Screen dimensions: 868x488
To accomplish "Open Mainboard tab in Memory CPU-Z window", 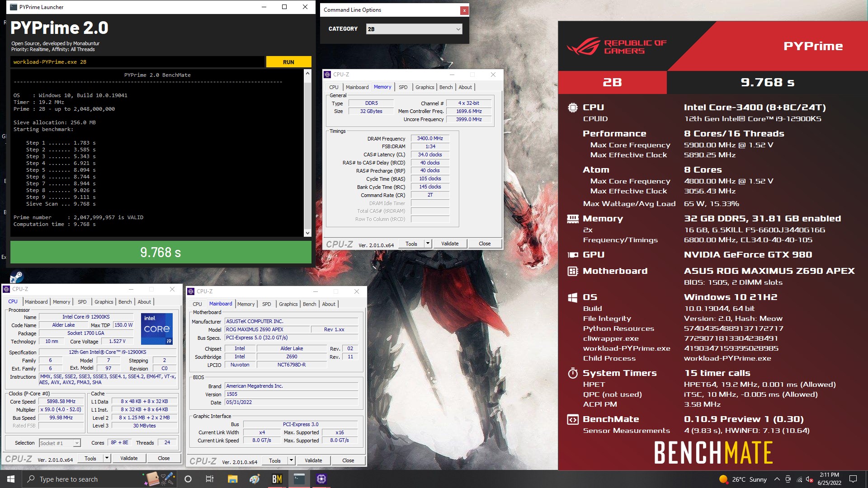I will click(x=357, y=87).
